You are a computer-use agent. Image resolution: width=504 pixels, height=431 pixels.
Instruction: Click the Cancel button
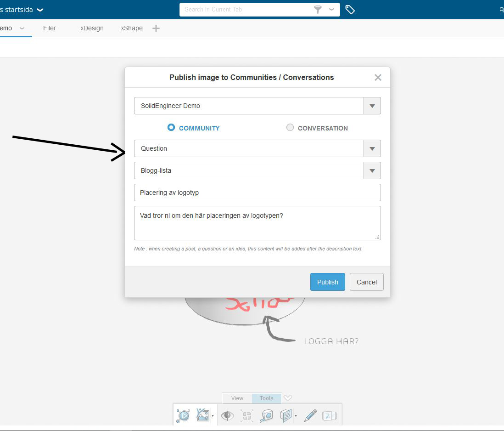pyautogui.click(x=366, y=282)
